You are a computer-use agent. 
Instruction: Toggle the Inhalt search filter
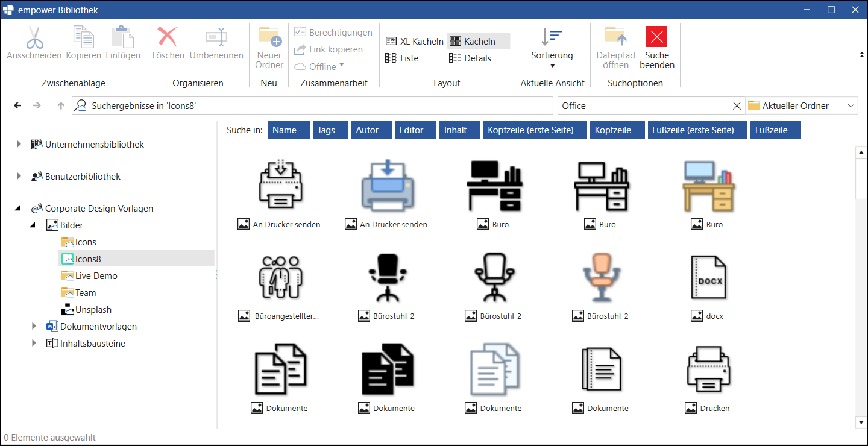[460, 130]
